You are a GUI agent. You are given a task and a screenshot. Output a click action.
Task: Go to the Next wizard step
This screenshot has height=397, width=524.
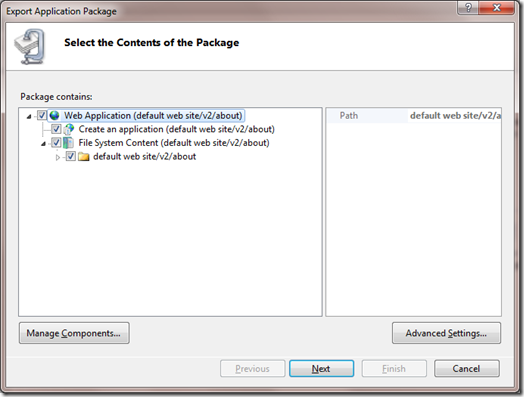pyautogui.click(x=321, y=369)
